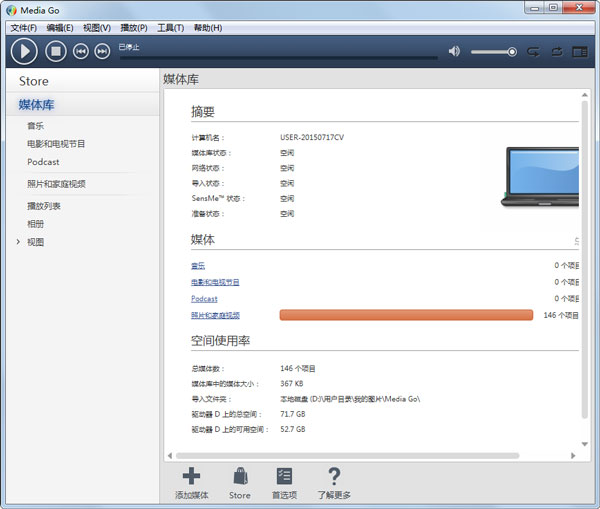Viewport: 600px width, 509px height.
Task: Open the 工具(T) menu
Action: coord(171,28)
